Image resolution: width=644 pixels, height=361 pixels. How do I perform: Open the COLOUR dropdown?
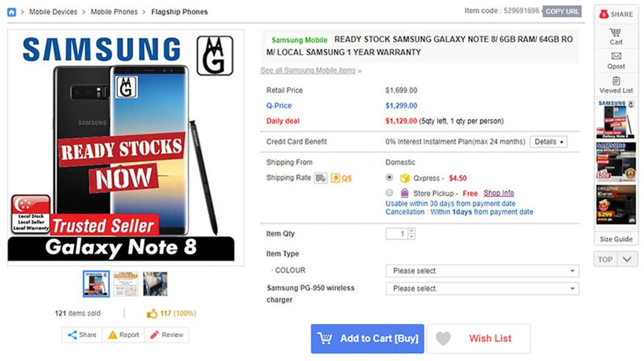click(x=482, y=271)
